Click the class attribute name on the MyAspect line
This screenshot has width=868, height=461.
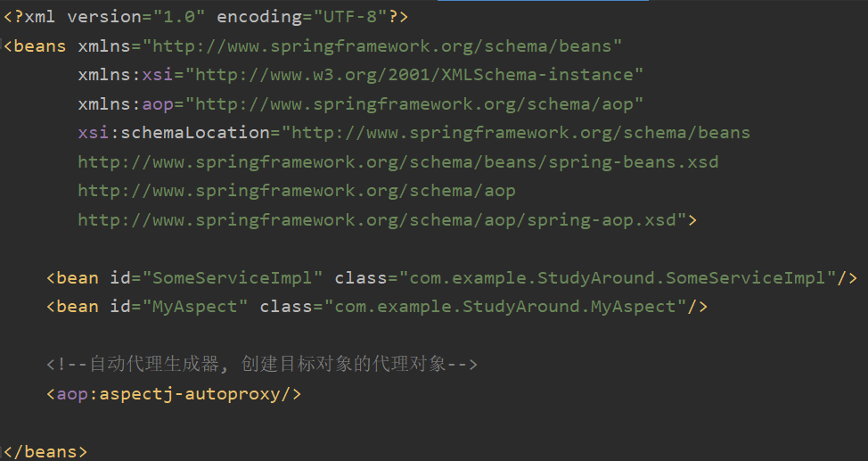(x=286, y=307)
